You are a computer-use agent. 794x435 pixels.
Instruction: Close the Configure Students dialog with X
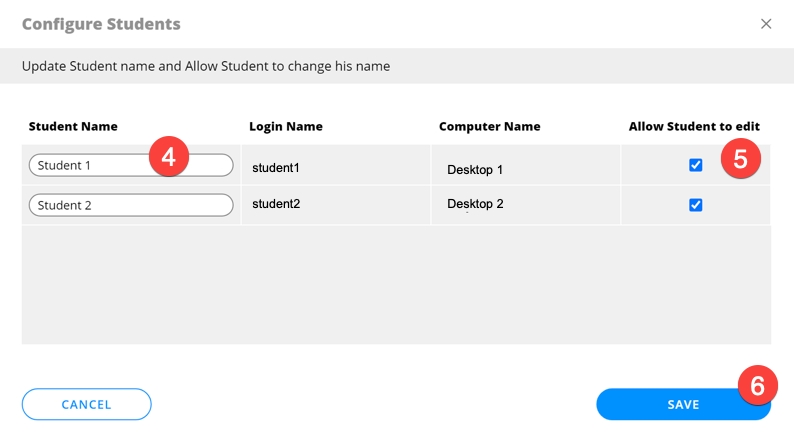point(766,24)
